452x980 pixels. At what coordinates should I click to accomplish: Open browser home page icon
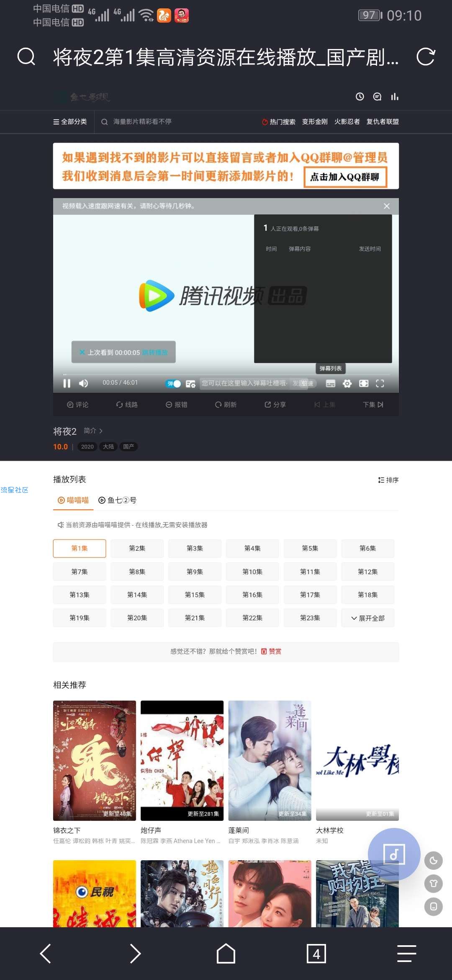[226, 954]
